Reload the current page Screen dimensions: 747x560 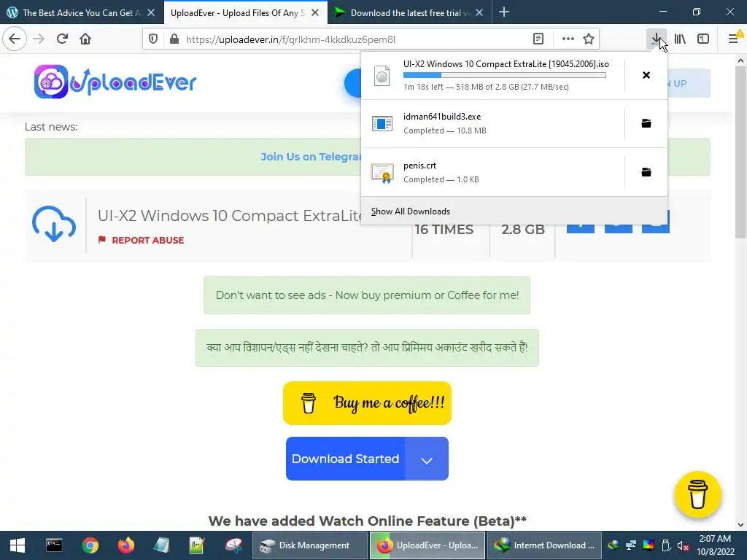pyautogui.click(x=62, y=39)
